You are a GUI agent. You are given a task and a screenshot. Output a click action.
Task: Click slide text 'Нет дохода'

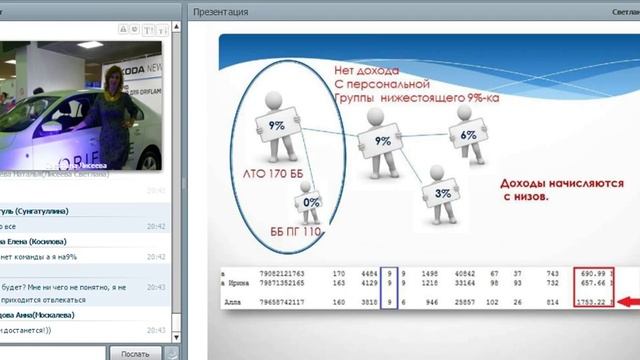pyautogui.click(x=367, y=70)
